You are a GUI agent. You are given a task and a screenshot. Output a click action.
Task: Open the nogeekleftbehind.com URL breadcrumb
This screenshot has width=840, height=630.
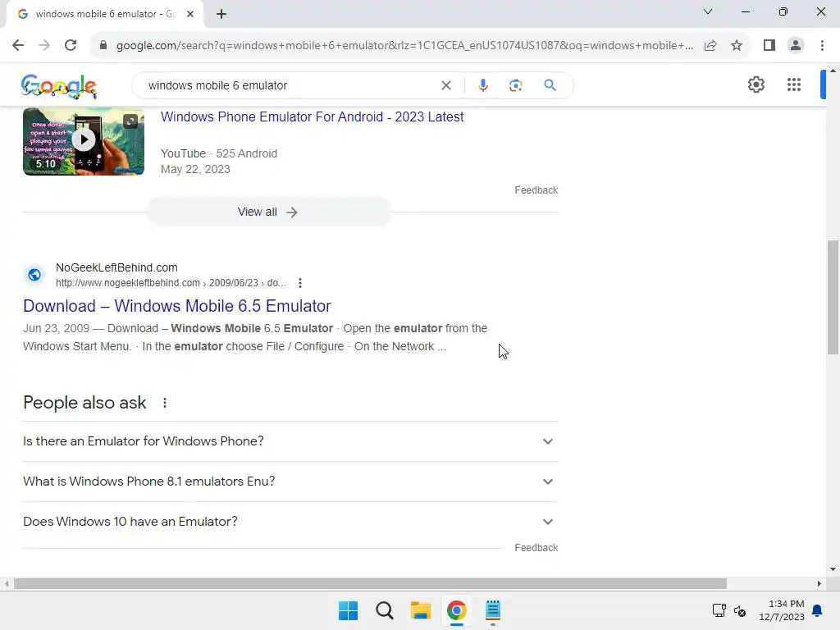(x=171, y=283)
